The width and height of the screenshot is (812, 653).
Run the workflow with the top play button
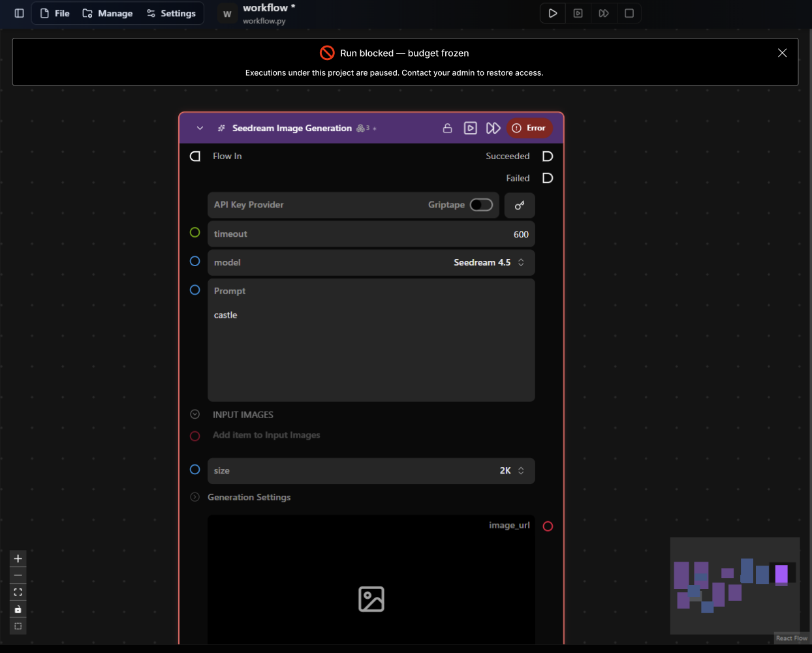(x=553, y=13)
